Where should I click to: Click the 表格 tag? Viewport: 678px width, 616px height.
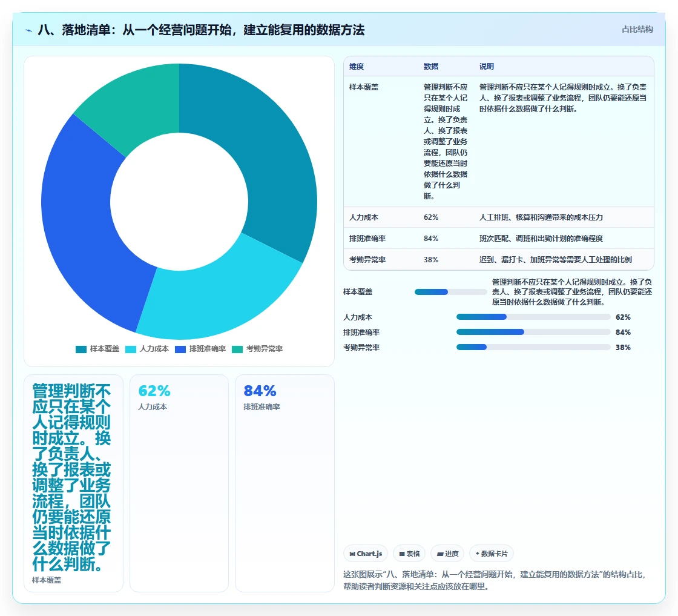pos(409,554)
